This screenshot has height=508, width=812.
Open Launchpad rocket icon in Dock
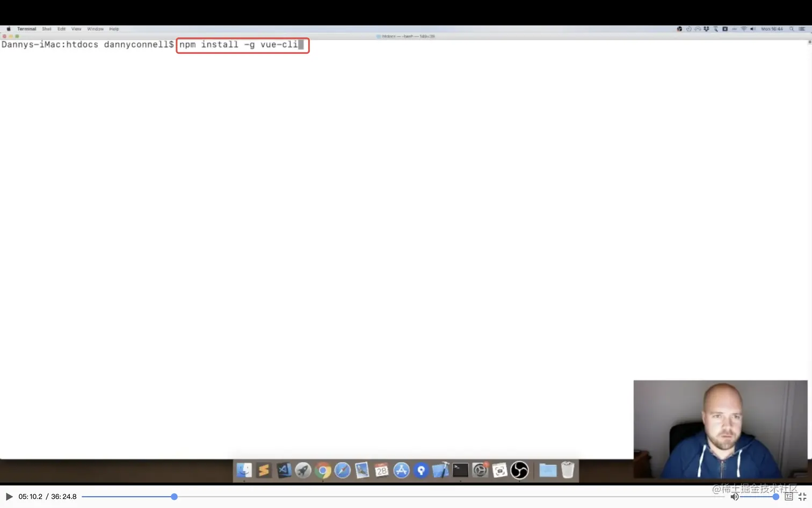303,470
